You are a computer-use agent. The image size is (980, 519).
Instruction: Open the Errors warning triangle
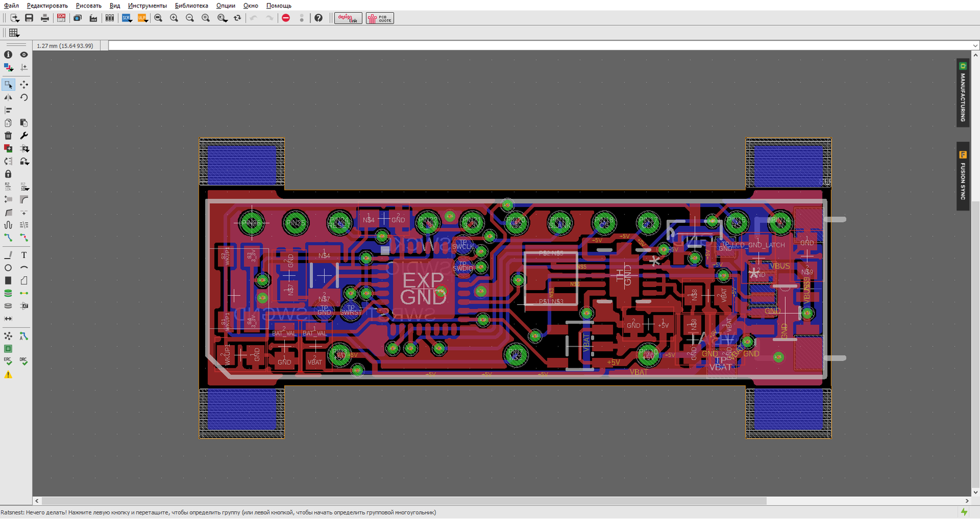[8, 375]
